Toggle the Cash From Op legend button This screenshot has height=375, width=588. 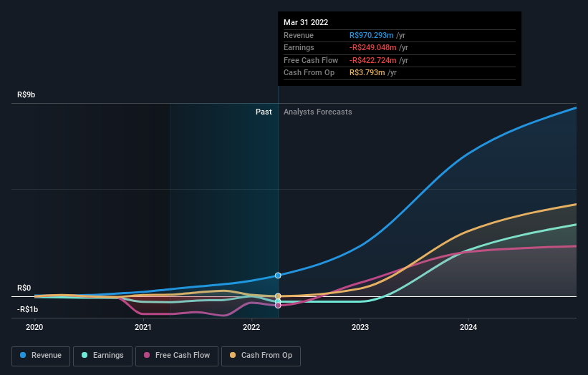261,356
